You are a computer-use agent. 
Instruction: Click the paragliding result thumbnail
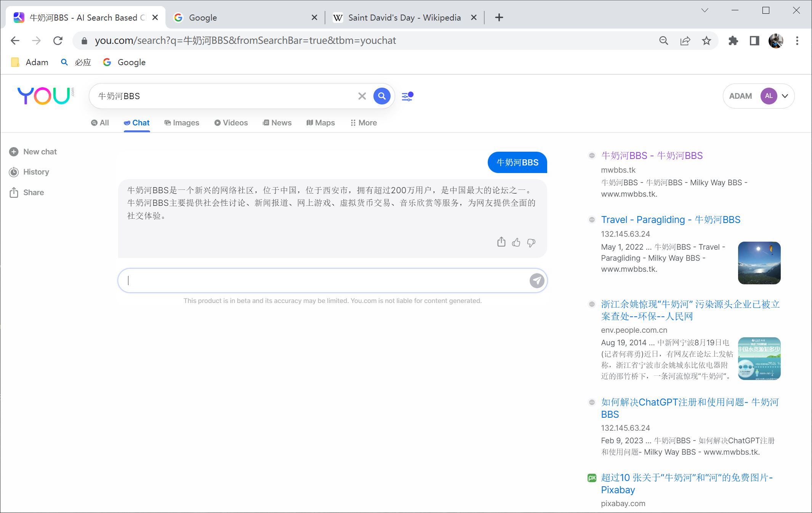(759, 263)
